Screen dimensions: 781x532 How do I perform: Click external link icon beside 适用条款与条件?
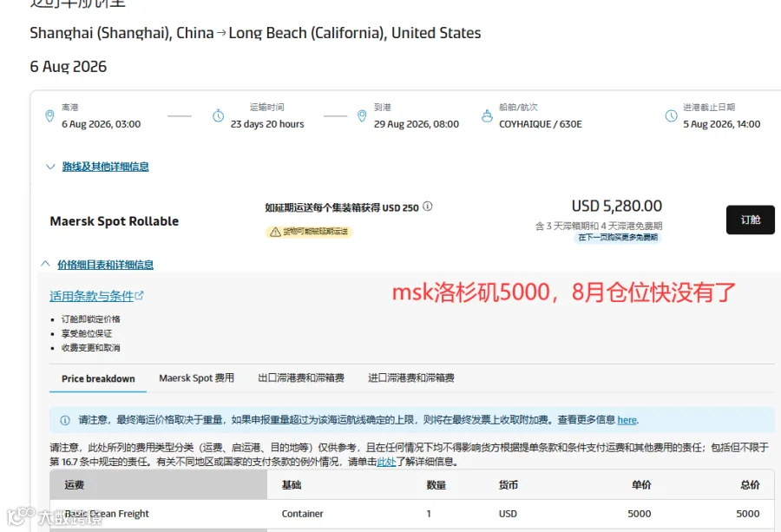(x=140, y=295)
